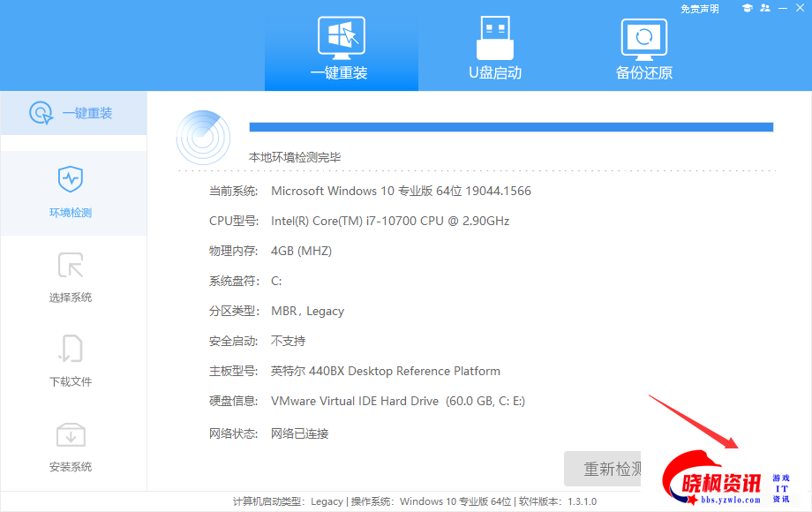Viewport: 812px width, 512px height.
Task: Minimize the reinstall tool window
Action: click(782, 8)
